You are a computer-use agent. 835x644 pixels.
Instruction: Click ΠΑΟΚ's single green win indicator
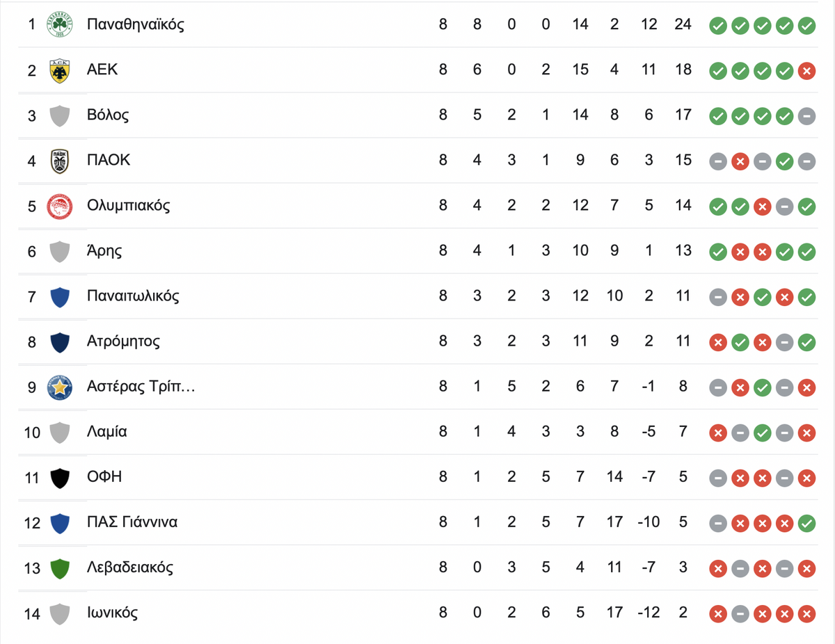tap(784, 161)
